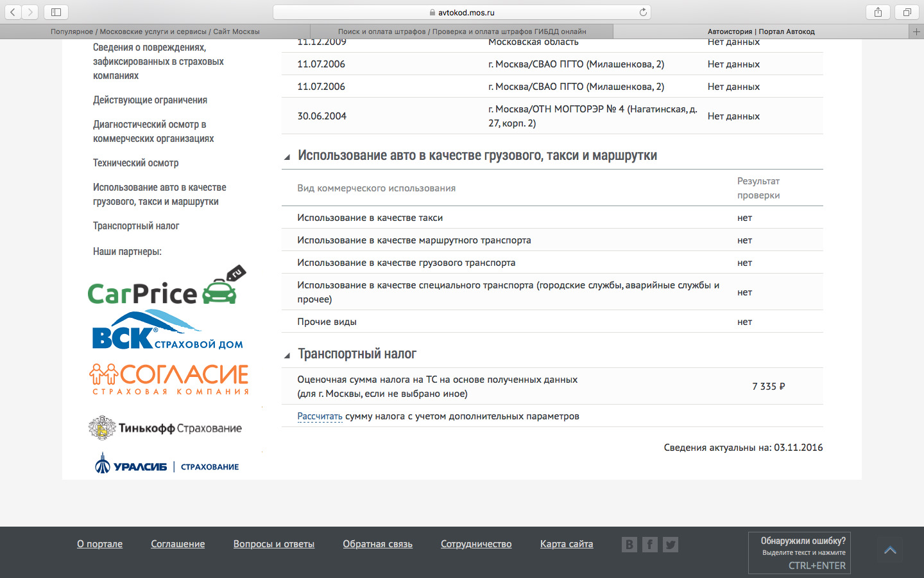
Task: Click the Наши партнеры label
Action: (x=127, y=252)
